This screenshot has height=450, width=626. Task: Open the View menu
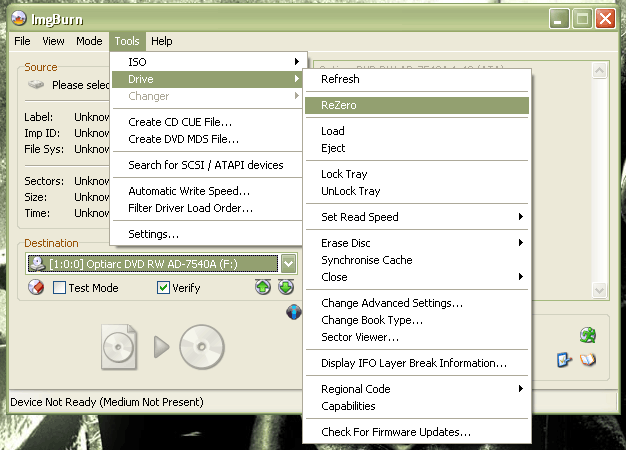(x=53, y=41)
